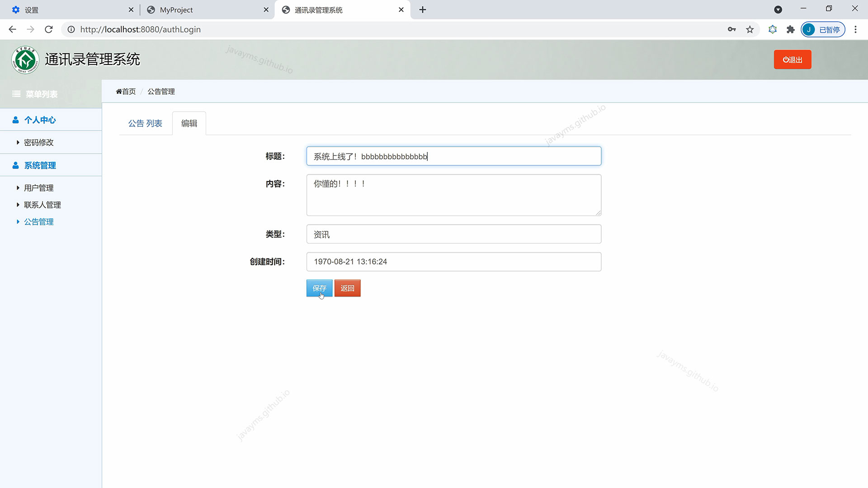Click the red 返回 button
The width and height of the screenshot is (868, 488).
click(347, 288)
